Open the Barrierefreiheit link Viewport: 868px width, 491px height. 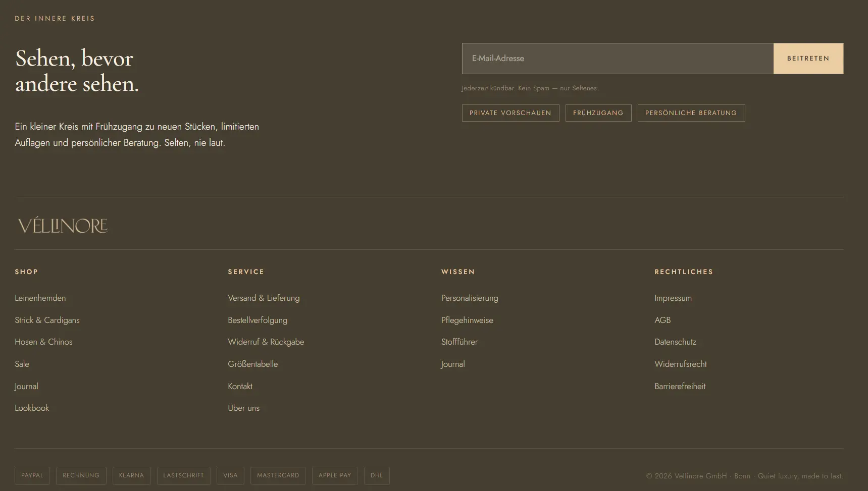680,387
